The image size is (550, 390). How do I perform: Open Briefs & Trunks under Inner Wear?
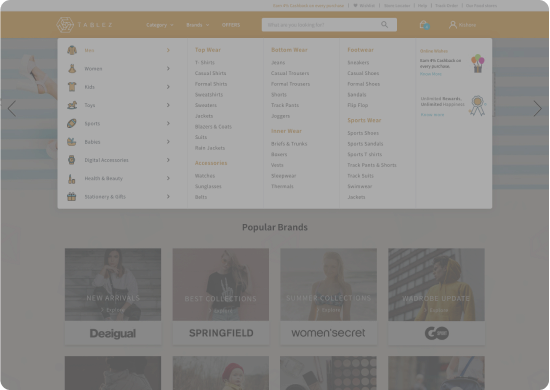click(289, 144)
